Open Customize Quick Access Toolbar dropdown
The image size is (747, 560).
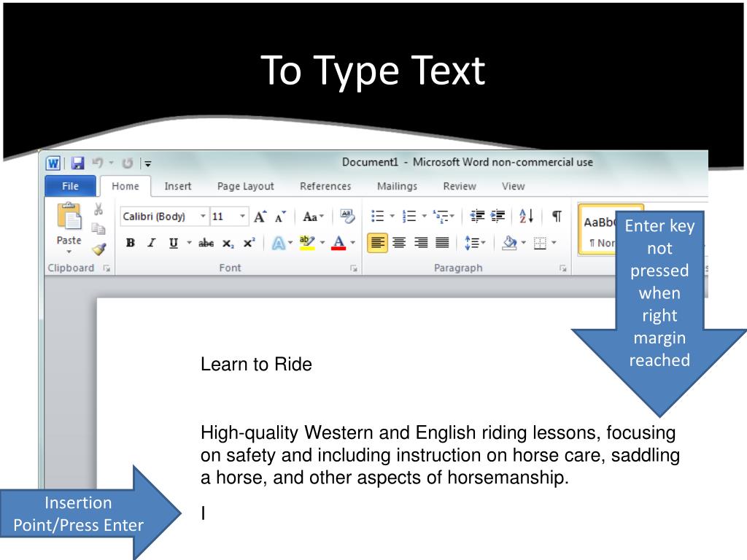click(x=148, y=164)
